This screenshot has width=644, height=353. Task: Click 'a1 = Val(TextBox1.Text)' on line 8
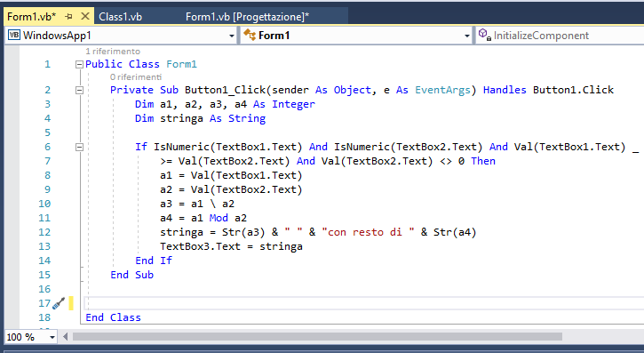pos(231,175)
